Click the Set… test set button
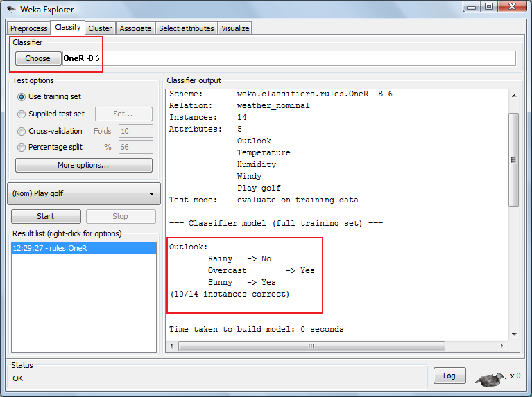The image size is (532, 397). (123, 114)
